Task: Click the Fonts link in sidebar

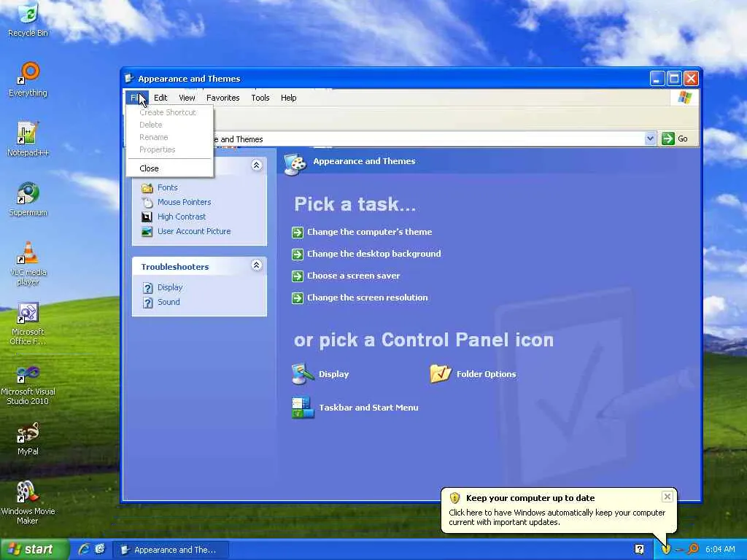Action: pyautogui.click(x=167, y=187)
